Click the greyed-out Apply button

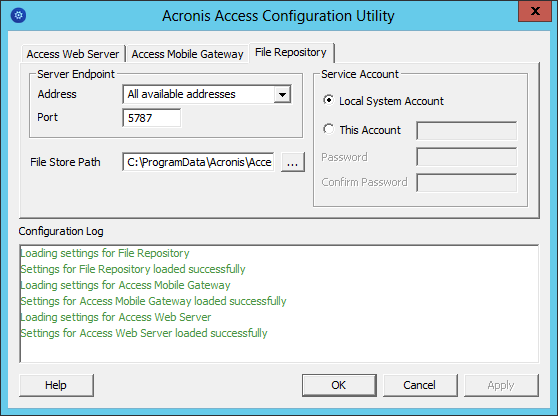pos(501,385)
